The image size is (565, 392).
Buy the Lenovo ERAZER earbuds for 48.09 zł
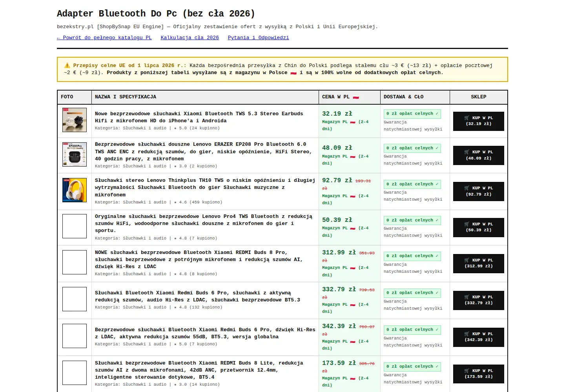point(479,156)
